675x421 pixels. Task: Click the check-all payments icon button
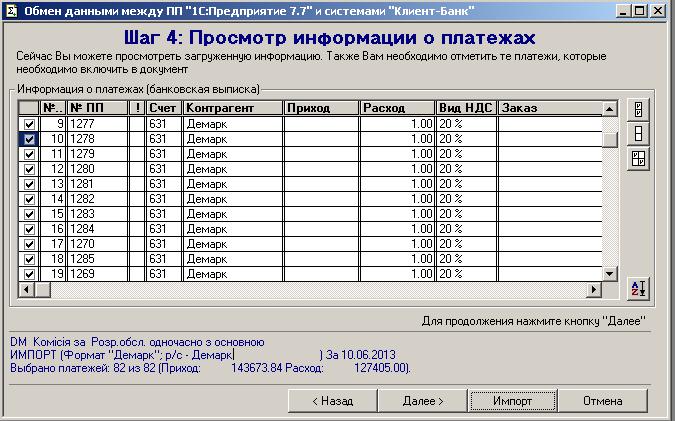tap(638, 109)
